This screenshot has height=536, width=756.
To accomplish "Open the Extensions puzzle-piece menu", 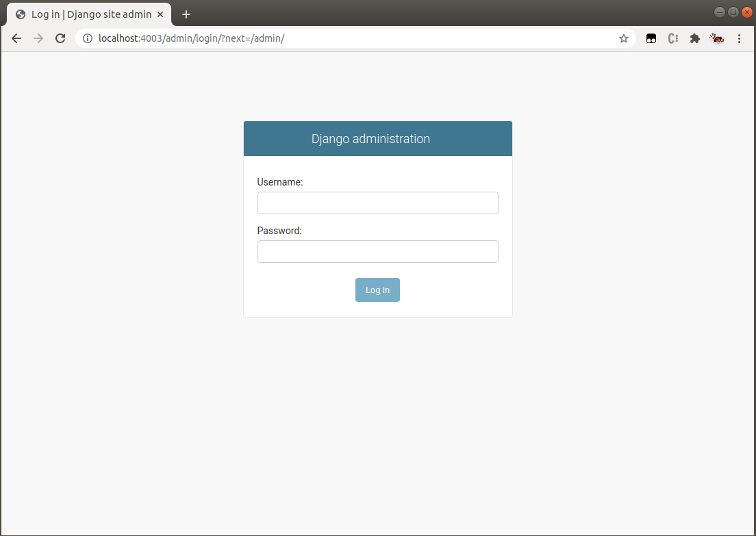I will [695, 38].
